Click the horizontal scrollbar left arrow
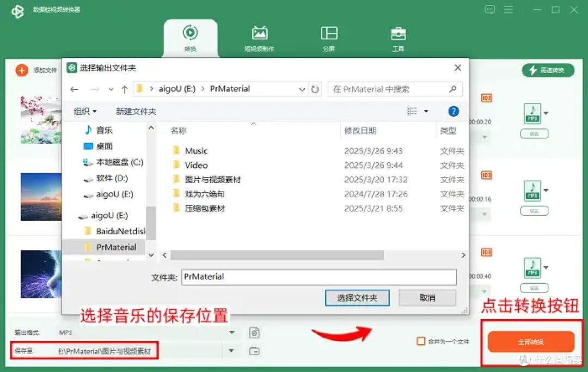Image resolution: width=588 pixels, height=372 pixels. pyautogui.click(x=164, y=255)
